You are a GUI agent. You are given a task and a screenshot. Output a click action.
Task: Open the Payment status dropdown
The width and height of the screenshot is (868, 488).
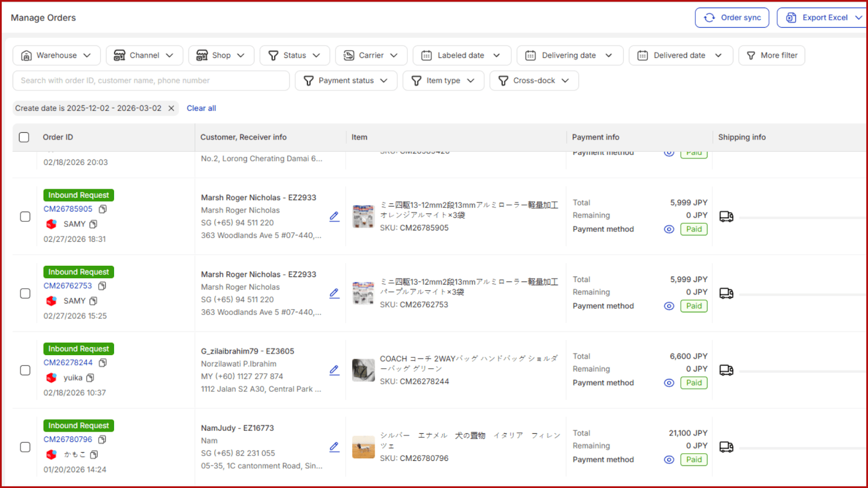tap(346, 81)
